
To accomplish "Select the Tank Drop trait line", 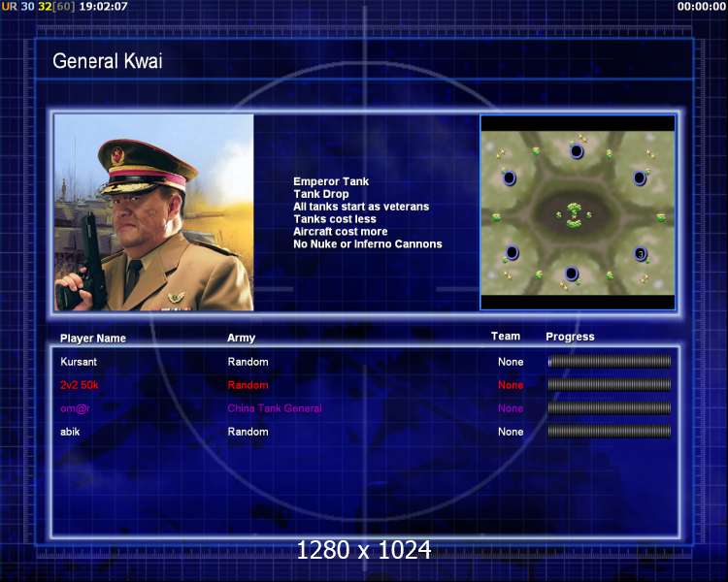I will (x=321, y=194).
